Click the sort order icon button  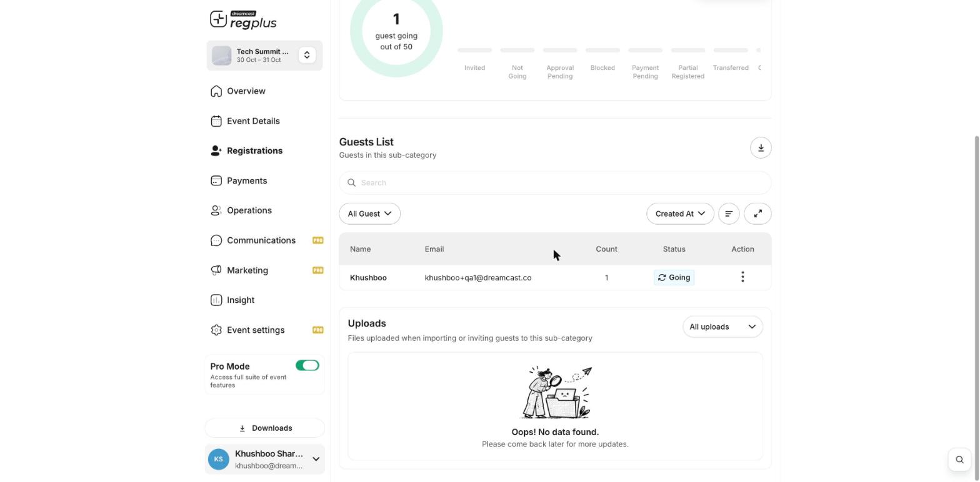[729, 214]
